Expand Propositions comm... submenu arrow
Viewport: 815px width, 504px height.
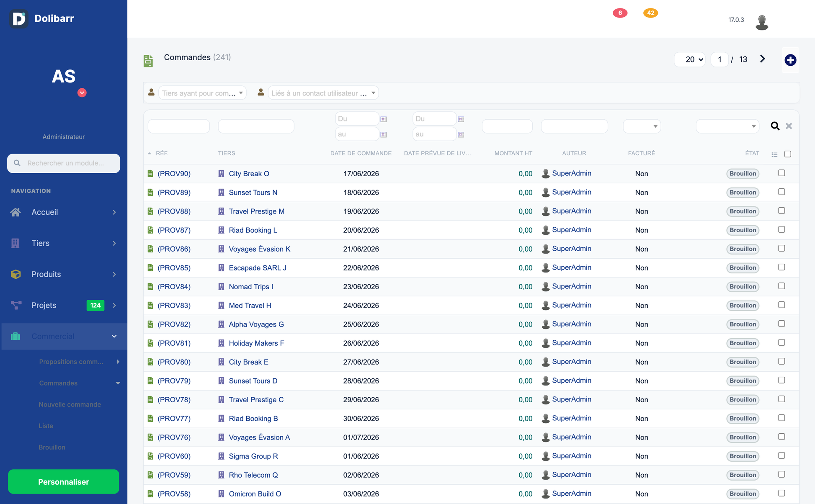coord(118,362)
